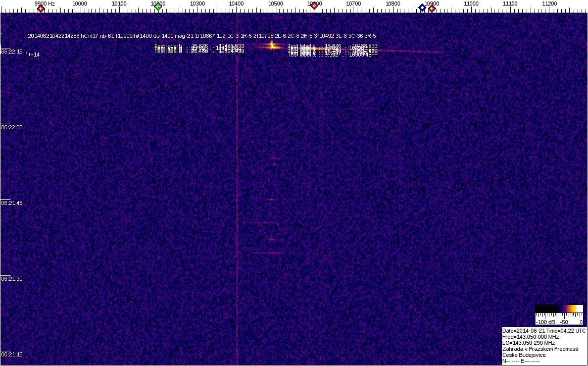
Task: Select the blue diamond frequency marker
Action: pyautogui.click(x=422, y=8)
